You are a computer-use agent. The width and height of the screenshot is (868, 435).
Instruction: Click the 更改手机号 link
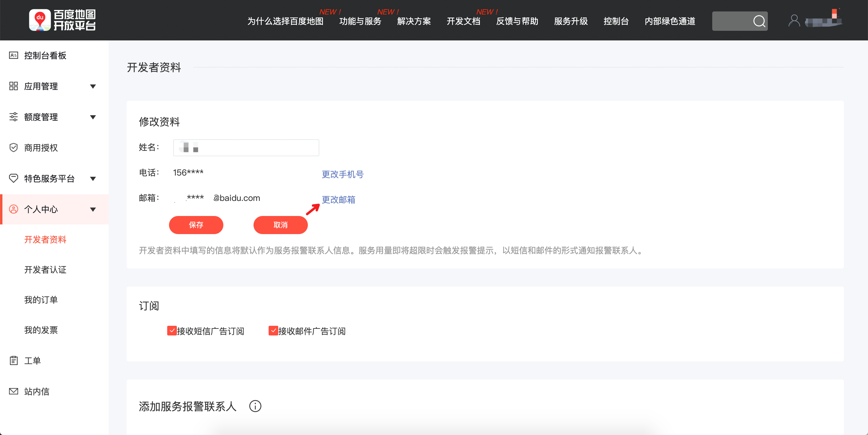[x=343, y=174]
